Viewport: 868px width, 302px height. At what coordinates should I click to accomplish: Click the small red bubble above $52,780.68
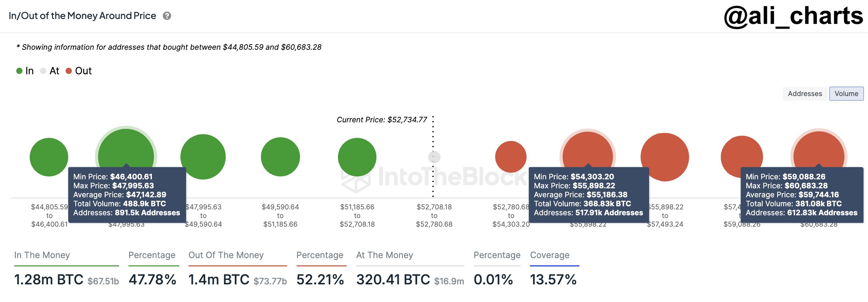point(511,157)
